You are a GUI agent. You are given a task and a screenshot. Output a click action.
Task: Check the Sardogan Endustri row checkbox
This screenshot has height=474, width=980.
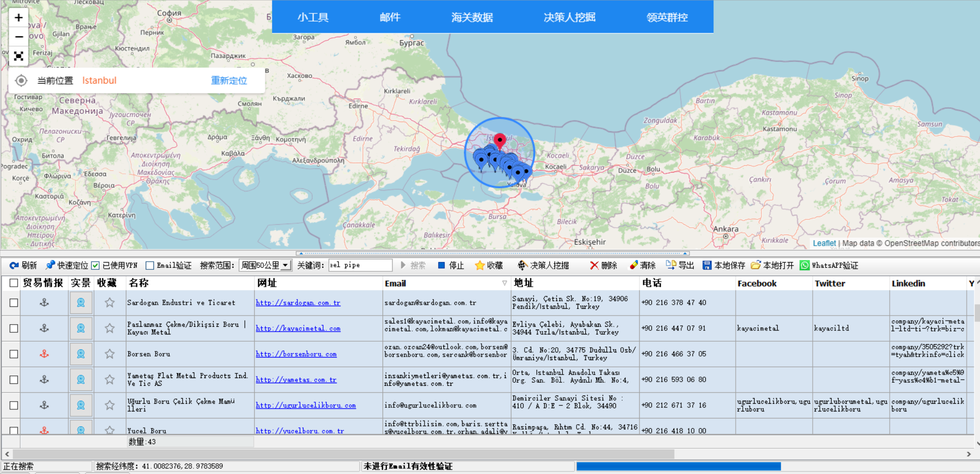14,303
